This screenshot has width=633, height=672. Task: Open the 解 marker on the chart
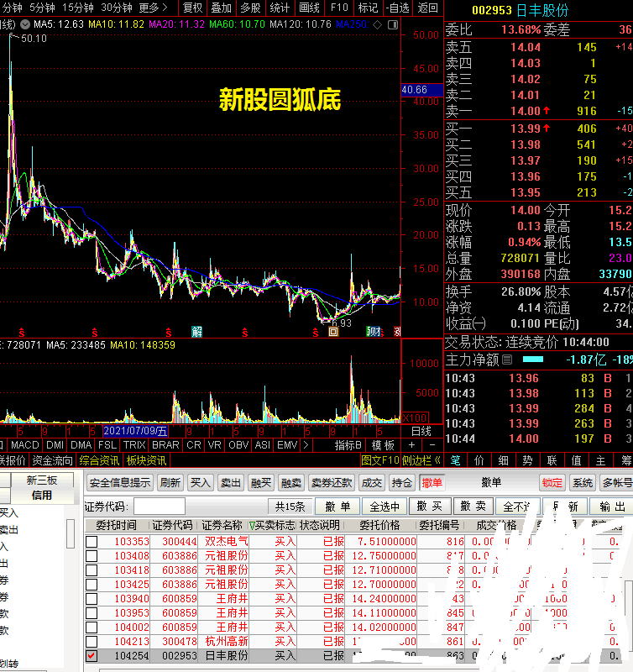(x=196, y=331)
